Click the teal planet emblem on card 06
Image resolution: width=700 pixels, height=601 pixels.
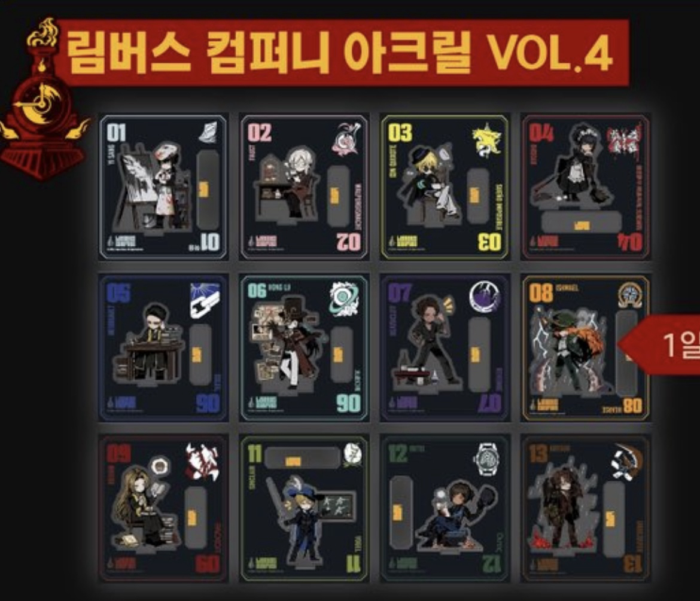344,299
